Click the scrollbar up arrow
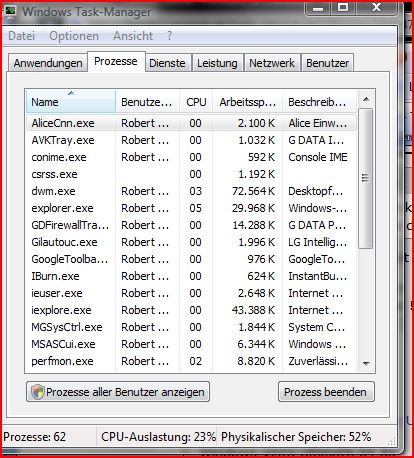The height and width of the screenshot is (458, 414). pos(366,99)
